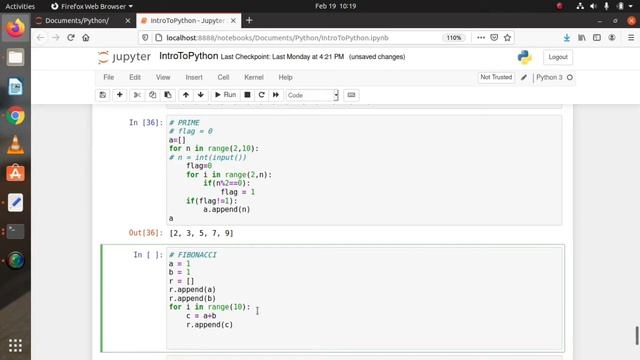Open the command palette keyboard icon
Image resolution: width=640 pixels, height=360 pixels.
click(x=351, y=95)
